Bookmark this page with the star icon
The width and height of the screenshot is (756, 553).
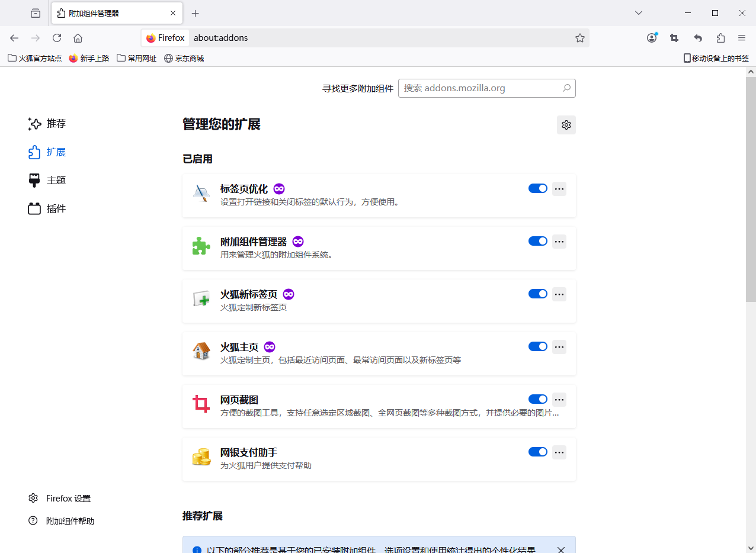point(580,38)
